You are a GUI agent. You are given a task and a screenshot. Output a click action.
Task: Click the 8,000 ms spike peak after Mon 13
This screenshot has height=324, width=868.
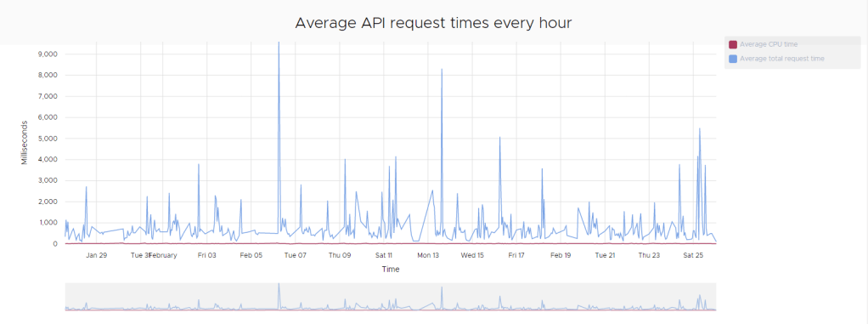442,69
